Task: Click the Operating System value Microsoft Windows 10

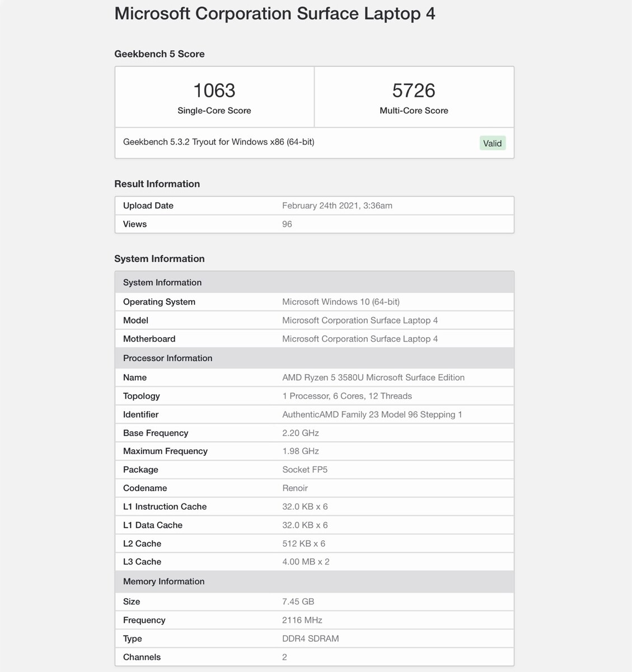Action: click(x=340, y=302)
